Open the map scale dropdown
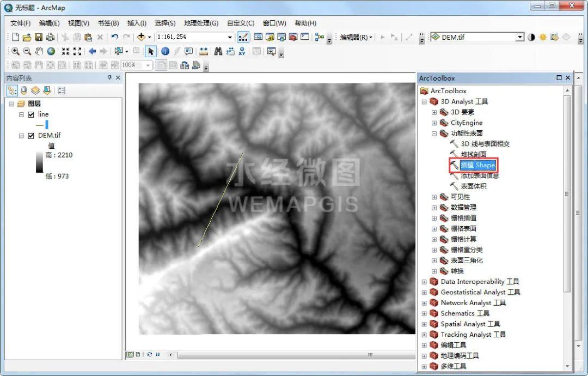This screenshot has width=588, height=376. [229, 37]
